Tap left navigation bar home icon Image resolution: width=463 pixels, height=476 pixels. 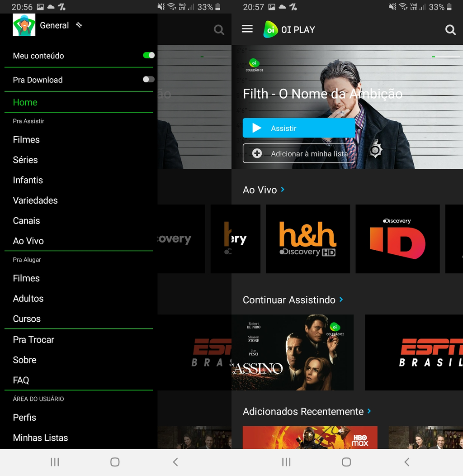115,462
